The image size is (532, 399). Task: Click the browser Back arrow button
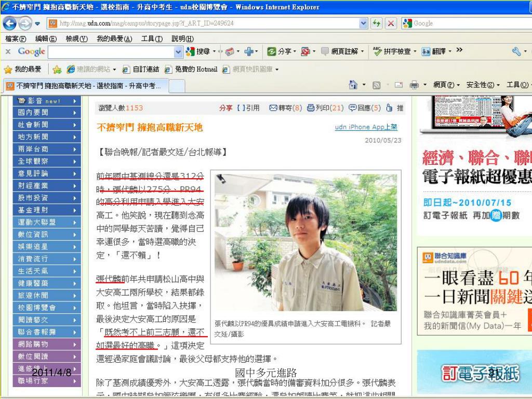[10, 23]
